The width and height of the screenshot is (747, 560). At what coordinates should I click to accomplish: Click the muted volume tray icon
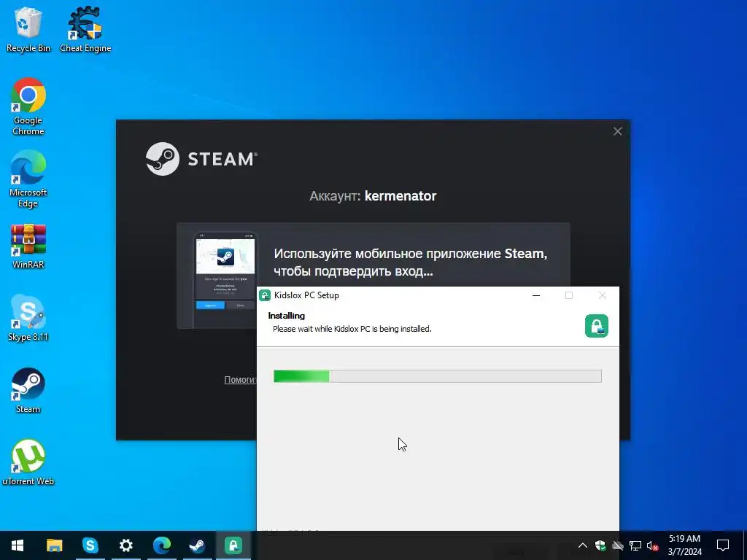652,545
